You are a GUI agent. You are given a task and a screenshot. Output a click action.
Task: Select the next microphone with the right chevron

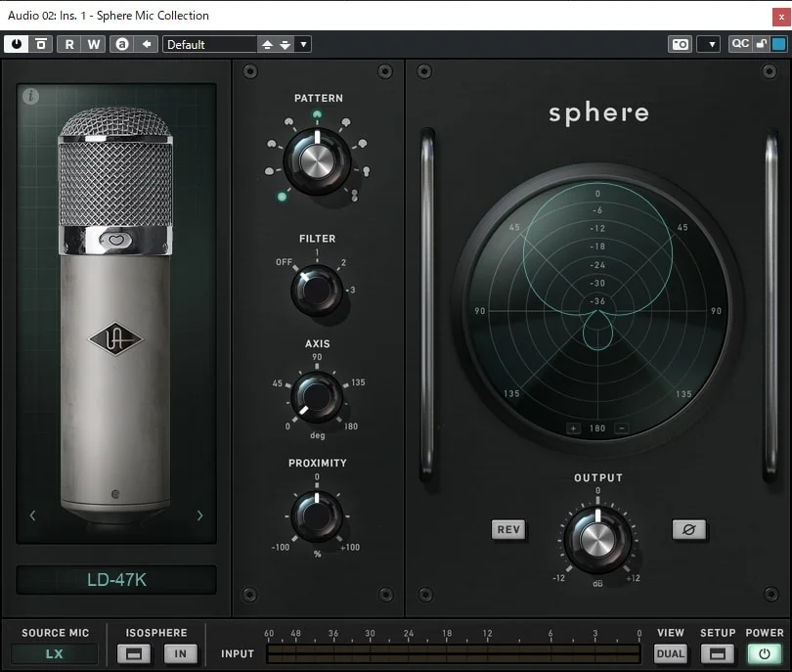(x=200, y=515)
